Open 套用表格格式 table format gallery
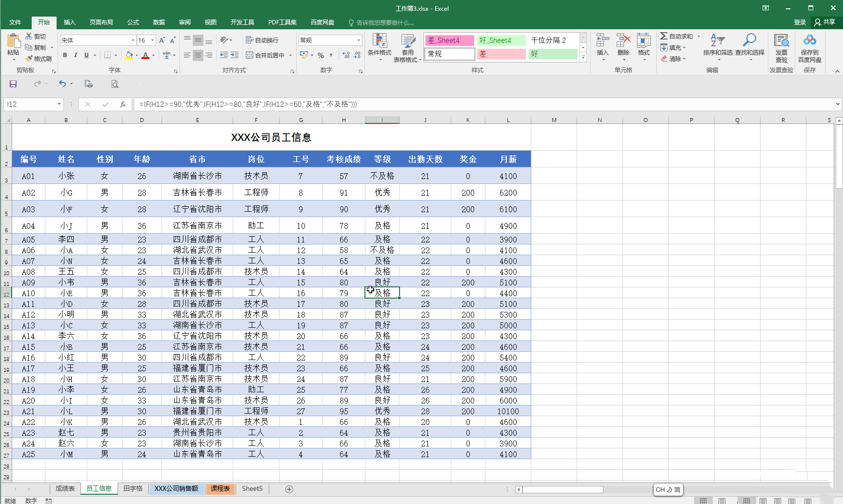Screen dimensions: 843x504 (x=407, y=48)
